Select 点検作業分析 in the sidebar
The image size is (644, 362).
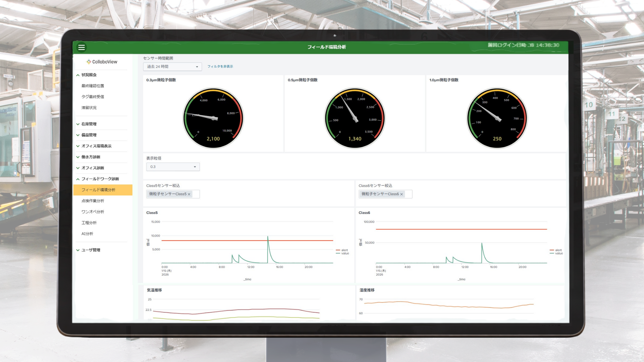[93, 201]
